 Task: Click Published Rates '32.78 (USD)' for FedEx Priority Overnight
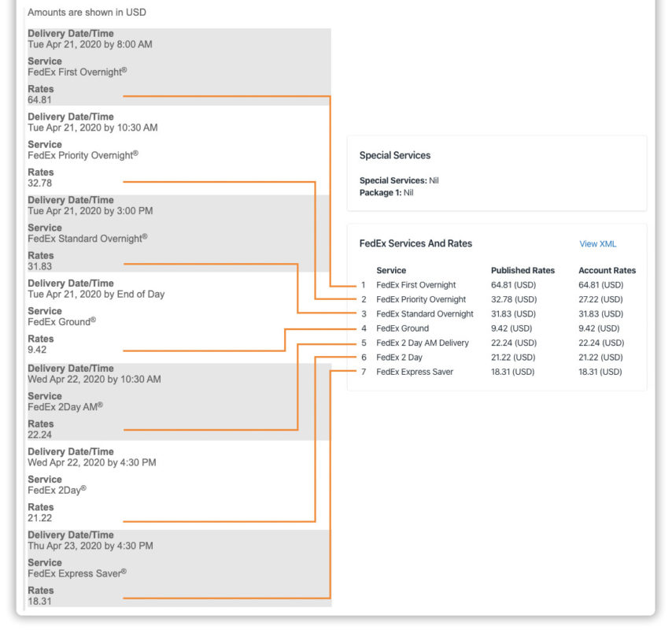point(514,299)
